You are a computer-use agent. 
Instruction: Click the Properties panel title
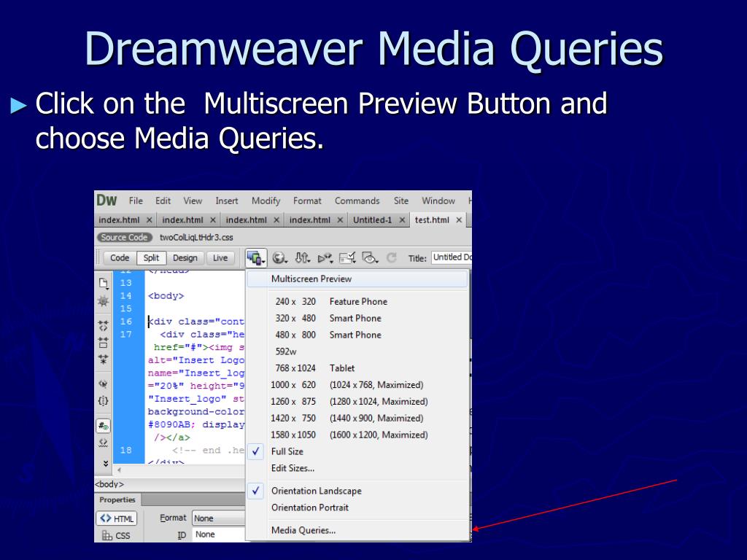click(117, 500)
